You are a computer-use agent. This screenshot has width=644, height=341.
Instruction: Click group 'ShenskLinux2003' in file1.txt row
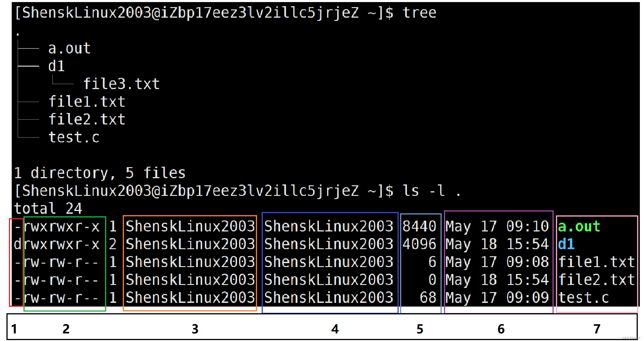coord(329,262)
